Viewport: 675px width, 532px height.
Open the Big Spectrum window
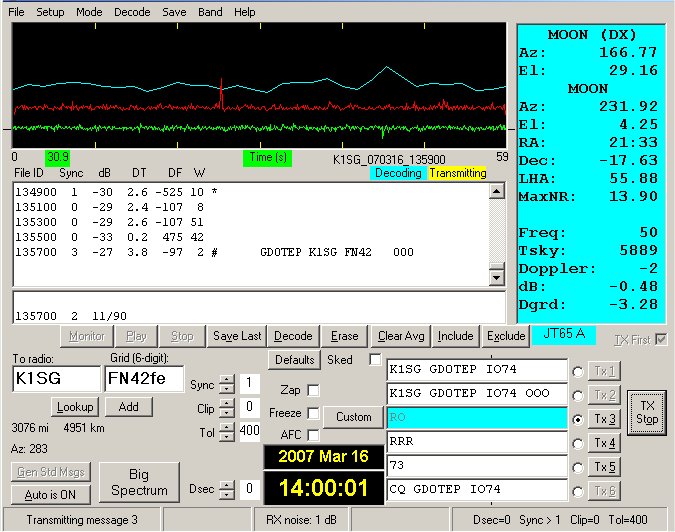point(139,482)
